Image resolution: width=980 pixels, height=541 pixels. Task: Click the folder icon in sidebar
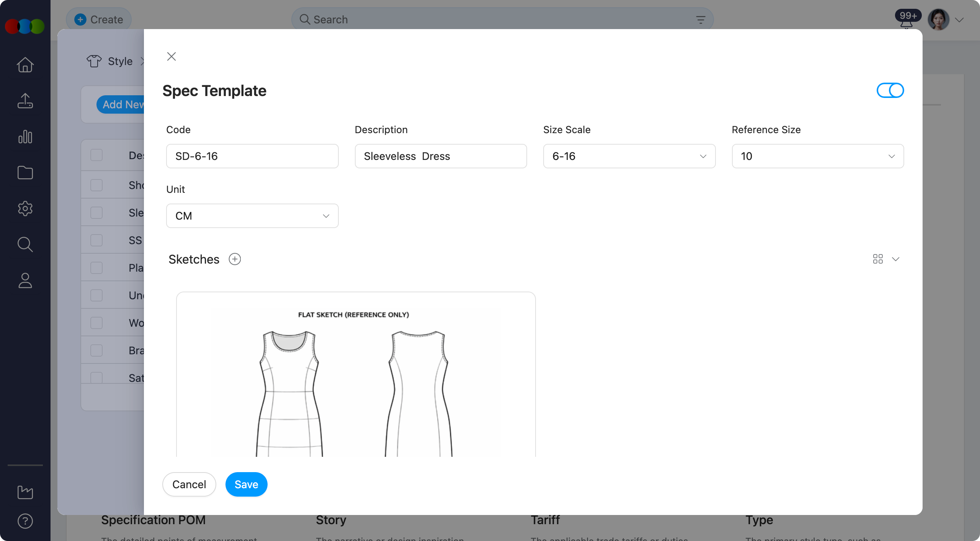coord(25,173)
